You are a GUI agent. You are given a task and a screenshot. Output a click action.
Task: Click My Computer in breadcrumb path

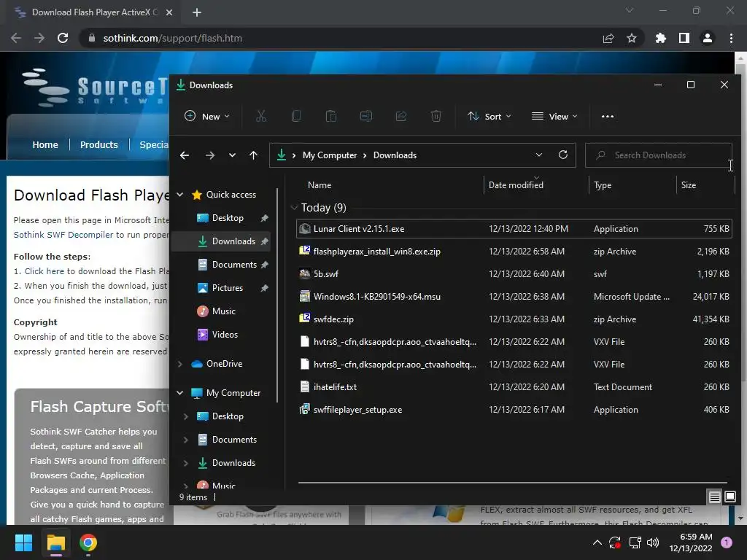click(329, 155)
